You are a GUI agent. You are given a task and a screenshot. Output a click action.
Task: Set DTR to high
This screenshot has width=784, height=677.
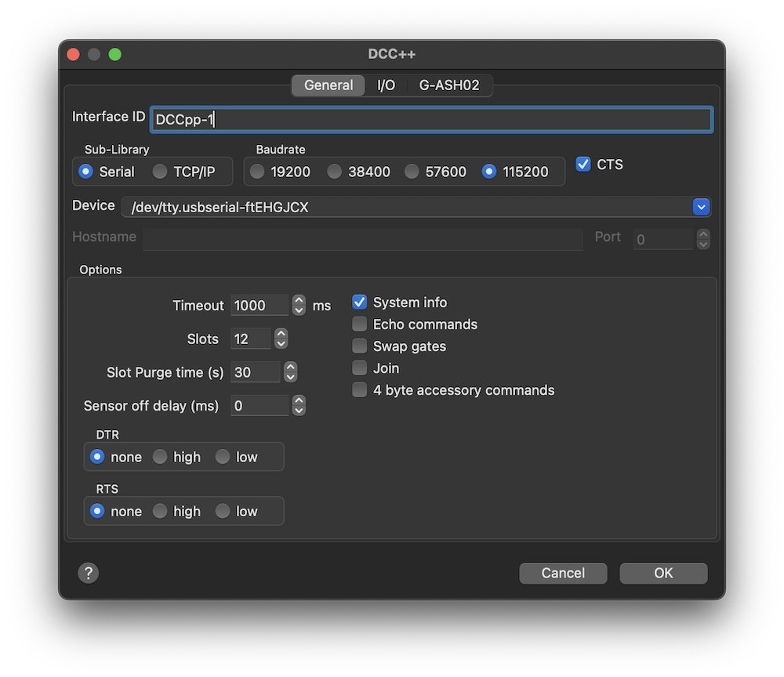pyautogui.click(x=160, y=457)
